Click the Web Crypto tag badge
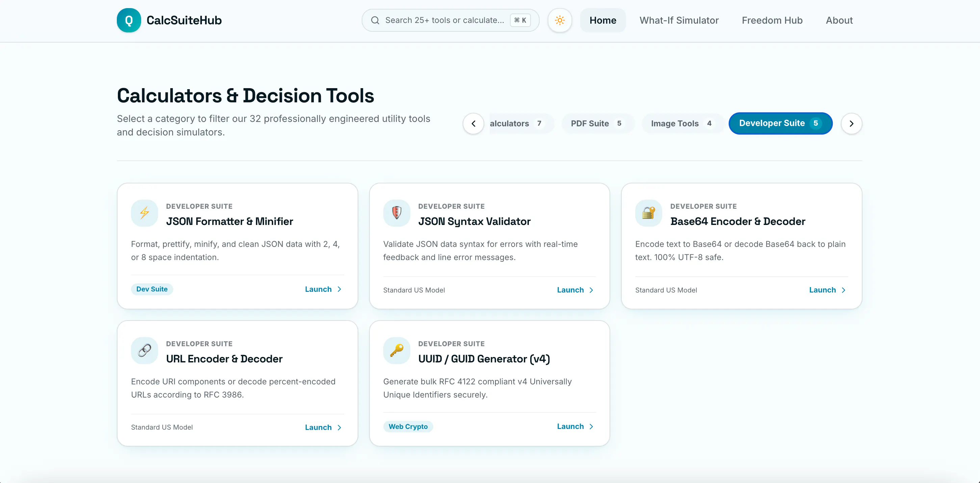The height and width of the screenshot is (483, 980). pos(408,426)
